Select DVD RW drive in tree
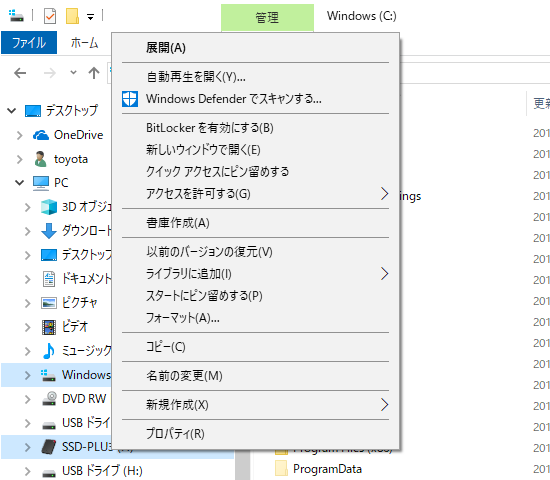 [84, 399]
